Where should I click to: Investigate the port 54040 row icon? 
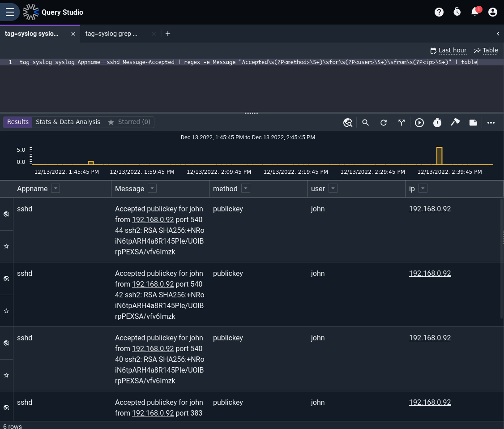click(x=6, y=343)
